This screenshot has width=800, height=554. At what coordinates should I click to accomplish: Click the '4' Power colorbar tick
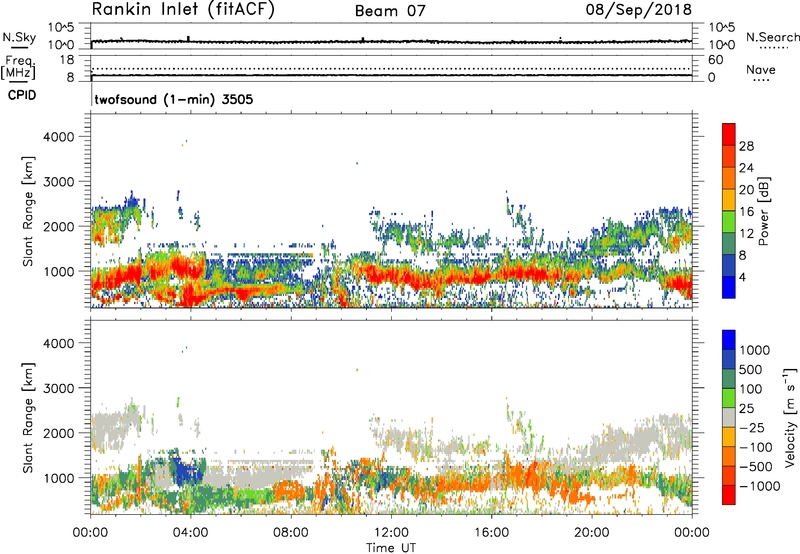click(x=742, y=277)
